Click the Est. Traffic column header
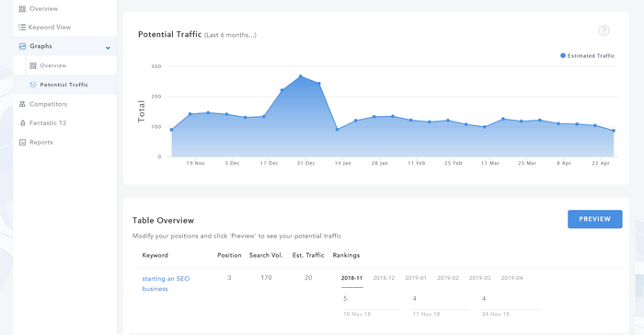 308,255
